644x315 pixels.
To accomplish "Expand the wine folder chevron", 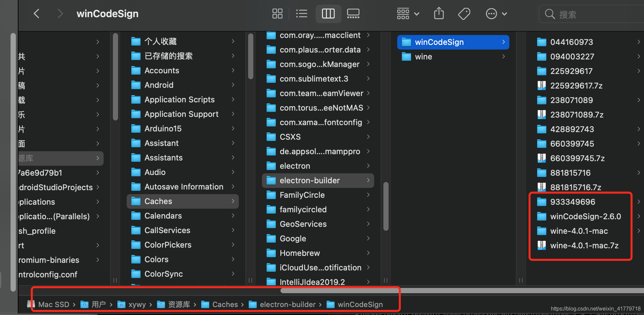I will click(503, 56).
